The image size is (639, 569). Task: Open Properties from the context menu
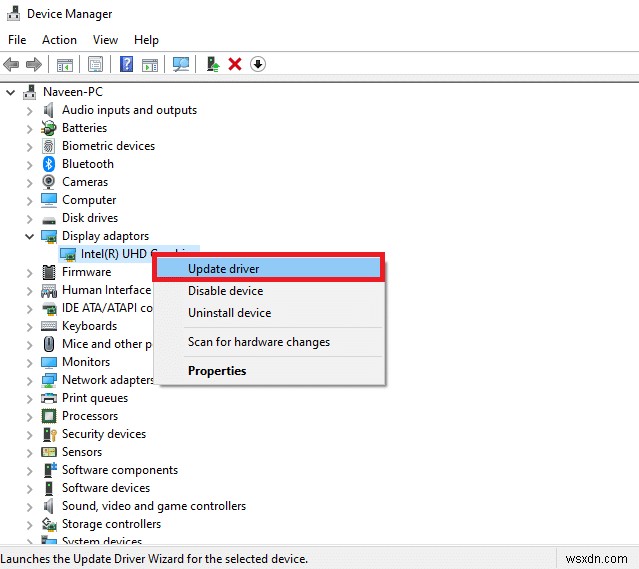coord(271,371)
